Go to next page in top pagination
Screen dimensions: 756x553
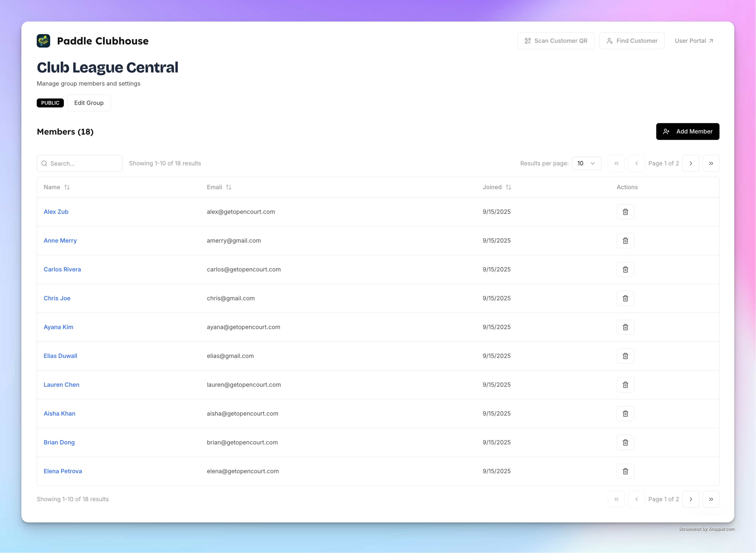click(691, 163)
